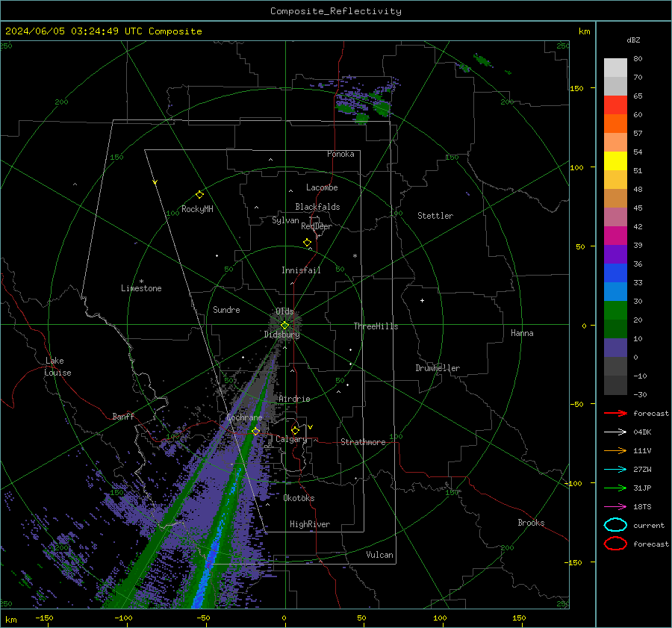
Task: Click the yellow diamond marker near RedDeer
Action: point(307,243)
